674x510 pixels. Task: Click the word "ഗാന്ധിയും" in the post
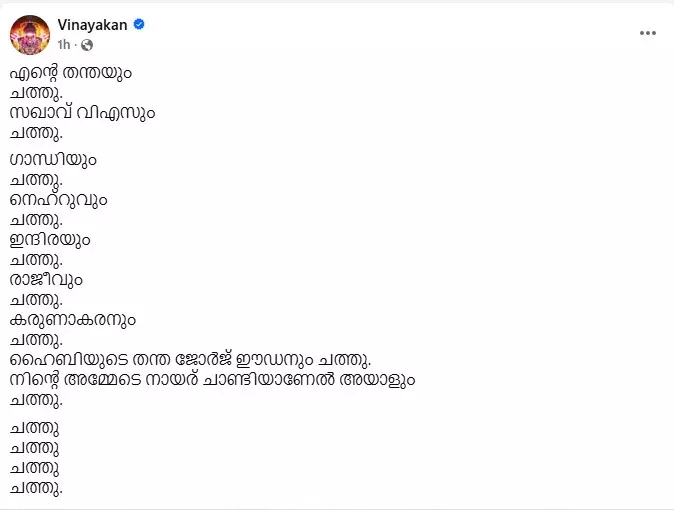52,161
